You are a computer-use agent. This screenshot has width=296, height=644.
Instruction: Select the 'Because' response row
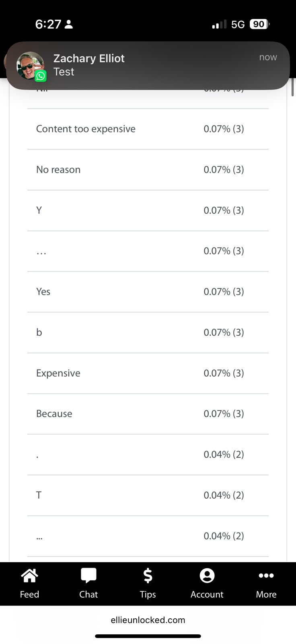click(148, 414)
